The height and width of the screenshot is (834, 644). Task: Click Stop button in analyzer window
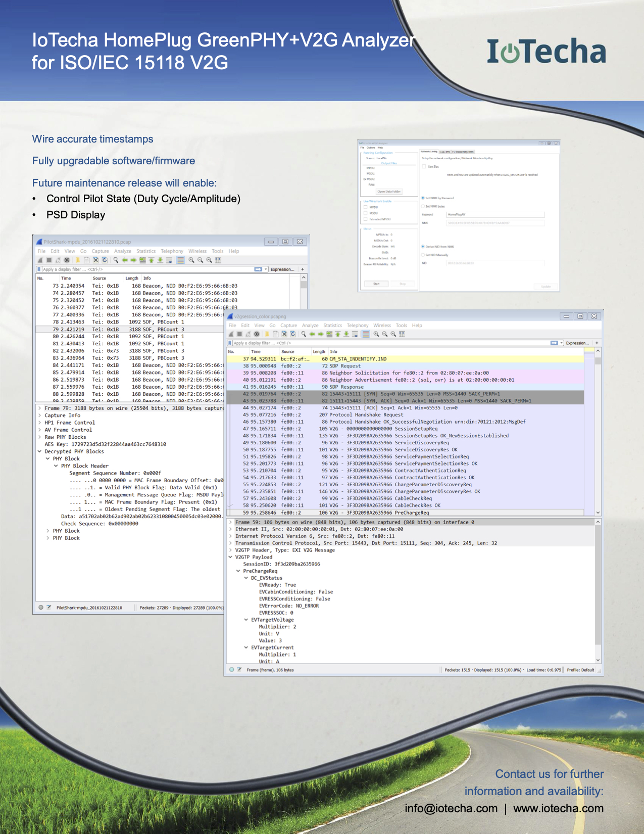(x=403, y=284)
